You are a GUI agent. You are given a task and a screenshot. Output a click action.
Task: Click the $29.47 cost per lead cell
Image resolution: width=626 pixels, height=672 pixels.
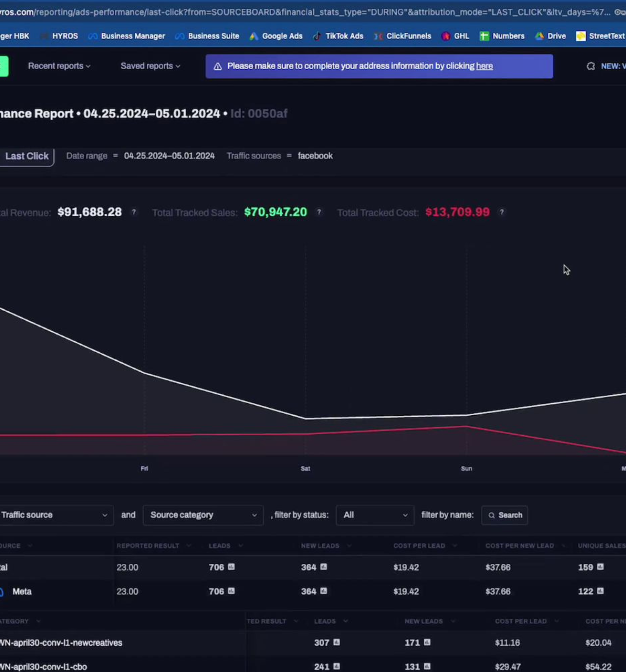tap(507, 667)
